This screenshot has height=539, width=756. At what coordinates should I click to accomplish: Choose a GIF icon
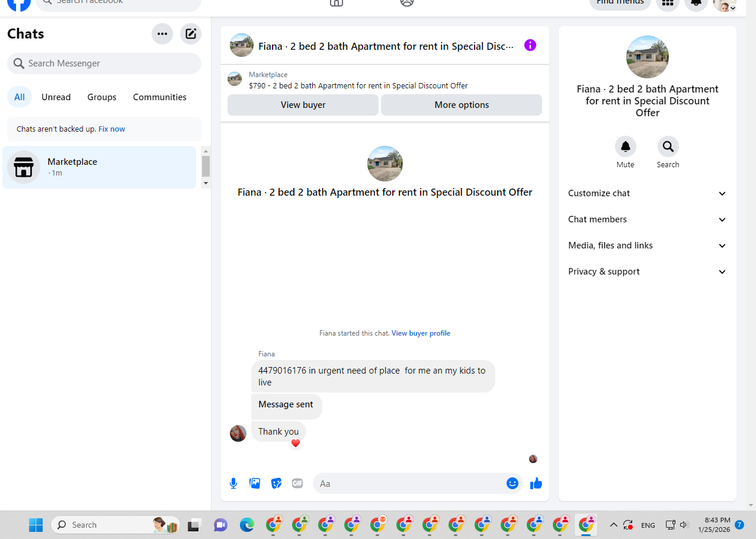297,483
